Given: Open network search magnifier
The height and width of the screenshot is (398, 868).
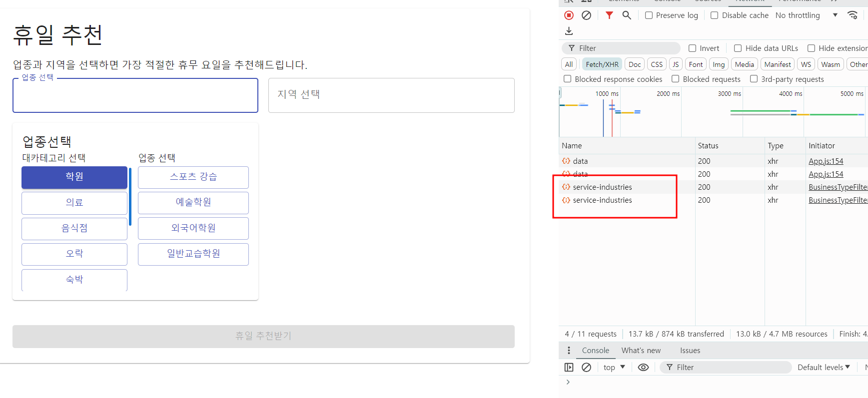Looking at the screenshot, I should 627,15.
